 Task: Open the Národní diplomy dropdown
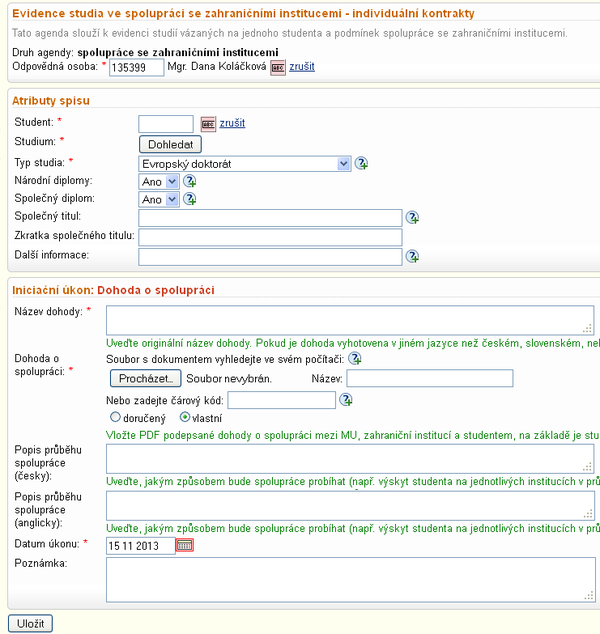pyautogui.click(x=159, y=182)
